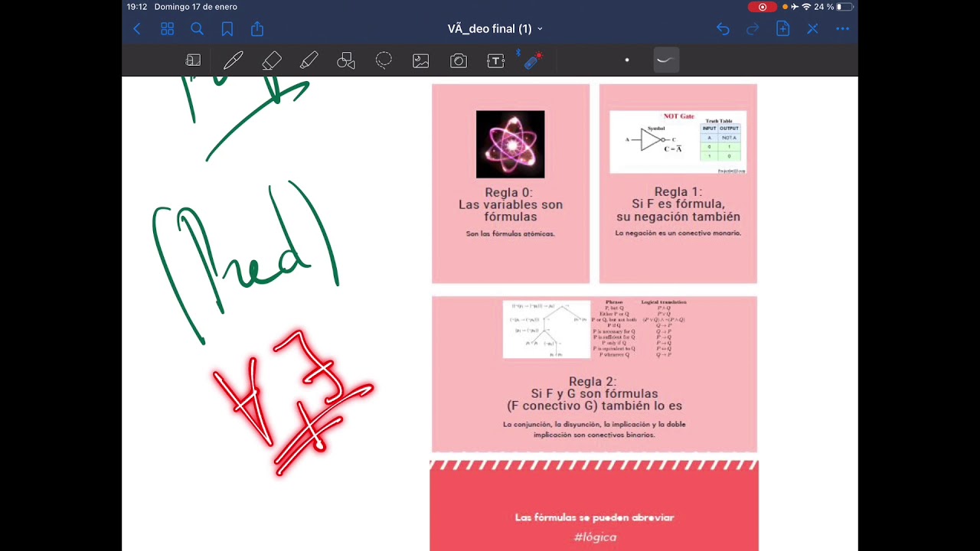The image size is (980, 551).
Task: Click the 'Regla 0:' heading text
Action: tap(509, 192)
